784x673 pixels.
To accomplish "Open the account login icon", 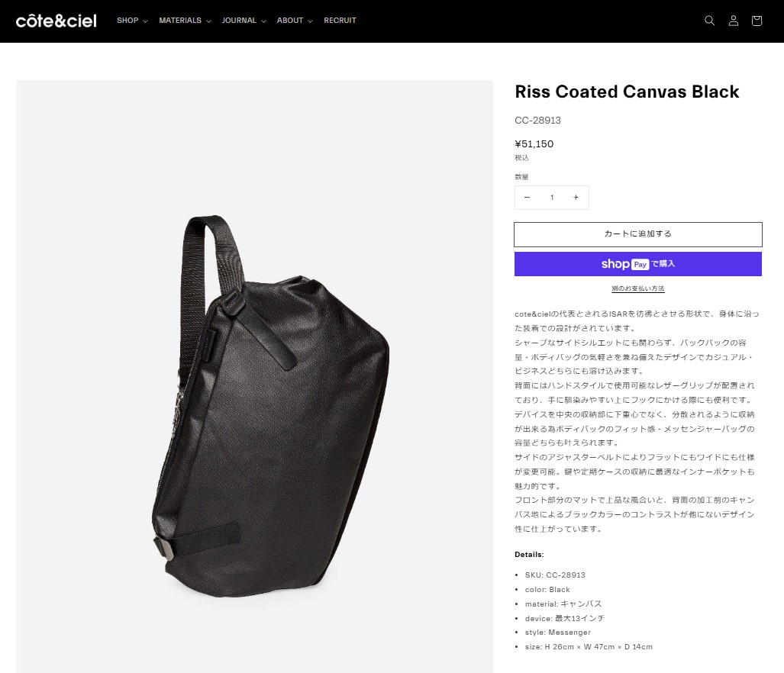I will tap(733, 21).
